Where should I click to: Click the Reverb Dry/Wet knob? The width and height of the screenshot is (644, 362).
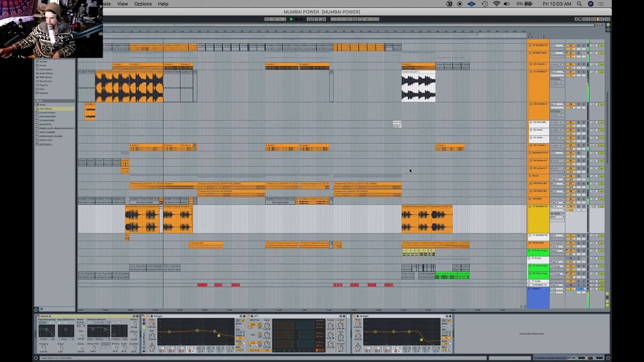[133, 348]
